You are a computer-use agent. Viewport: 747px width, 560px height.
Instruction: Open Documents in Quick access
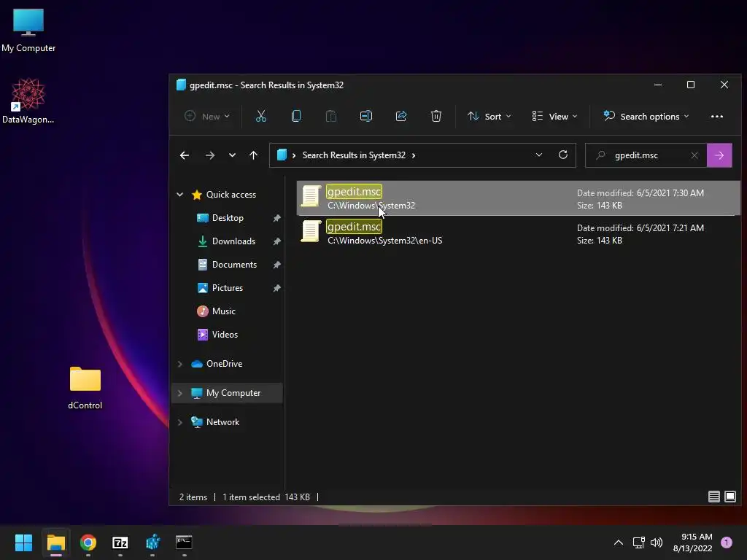[x=234, y=264]
